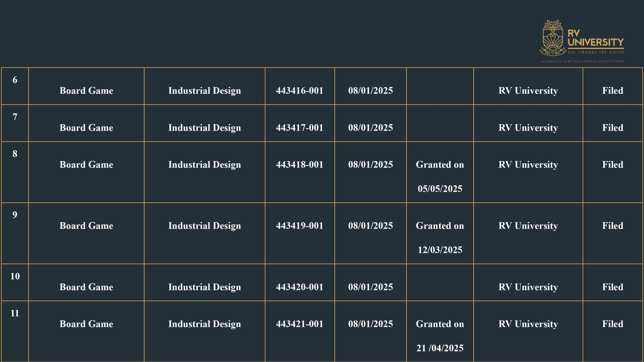This screenshot has height=362, width=644.
Task: Select 'Granted on' text in row 9
Action: (x=440, y=226)
